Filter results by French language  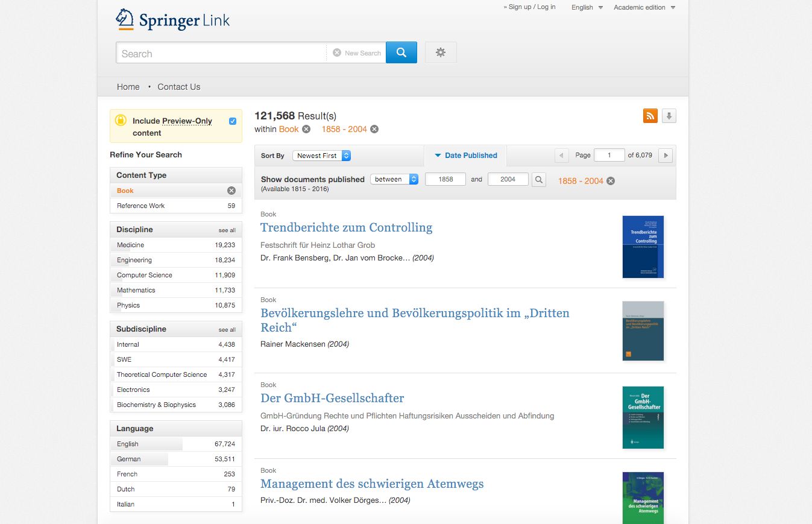176,474
